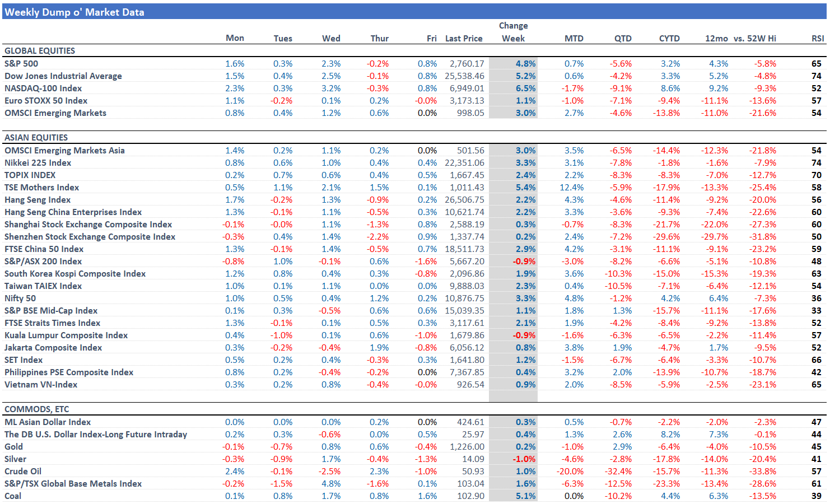830x504 pixels.
Task: Click the ASIAN EQUITIES section header
Action: click(36, 137)
